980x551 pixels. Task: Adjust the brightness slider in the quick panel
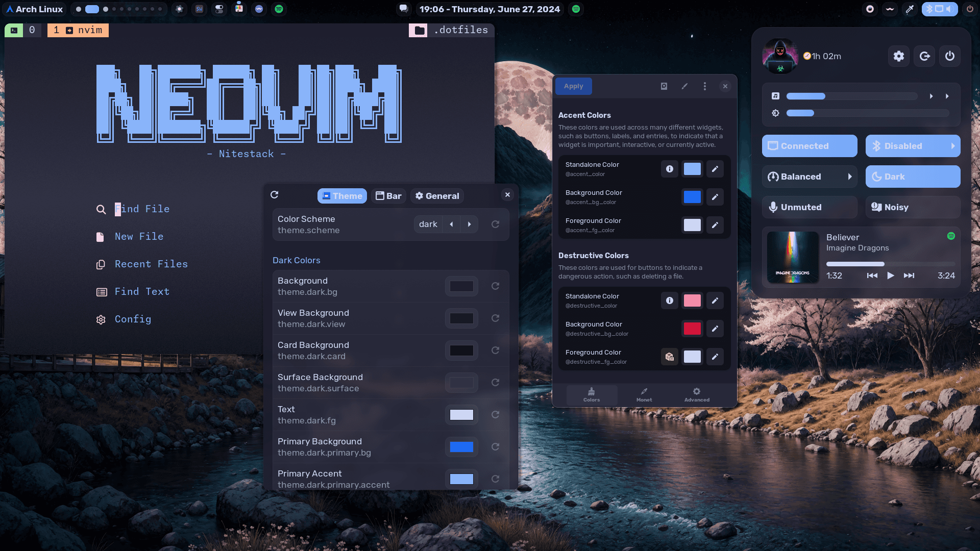tap(868, 113)
